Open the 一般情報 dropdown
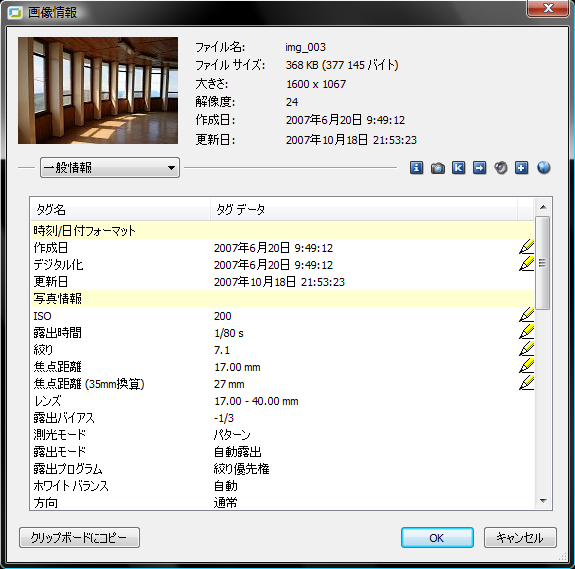 [110, 168]
